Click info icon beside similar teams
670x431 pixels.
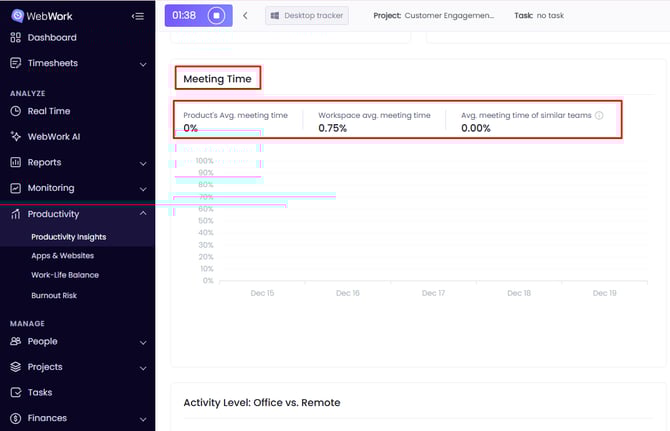point(599,116)
